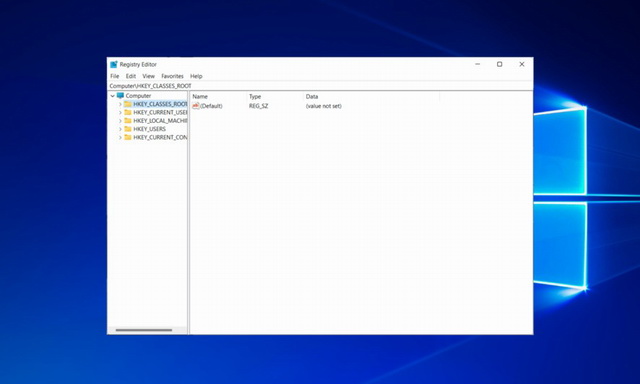This screenshot has width=640, height=384.
Task: Expand the HKEY_CURRENT_USER key
Action: pos(120,113)
